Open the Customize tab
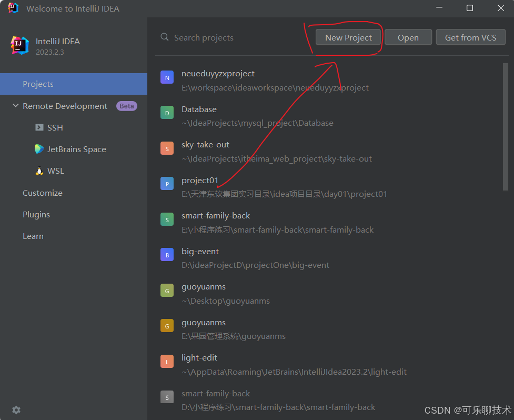 [x=43, y=193]
